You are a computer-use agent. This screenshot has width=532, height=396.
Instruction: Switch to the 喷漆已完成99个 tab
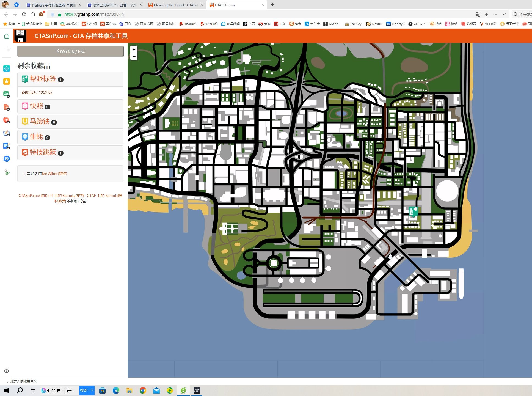(114, 5)
